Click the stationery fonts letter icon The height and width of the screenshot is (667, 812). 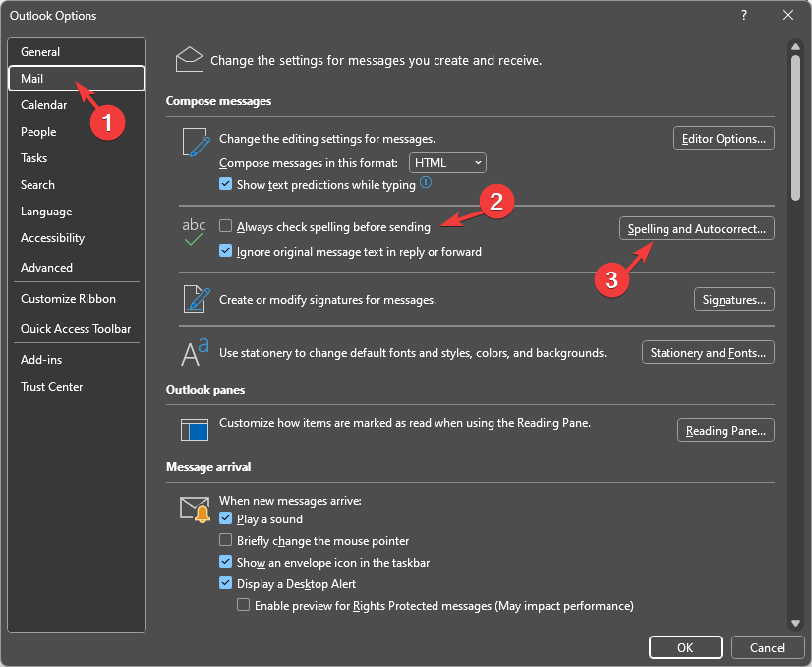coord(195,352)
